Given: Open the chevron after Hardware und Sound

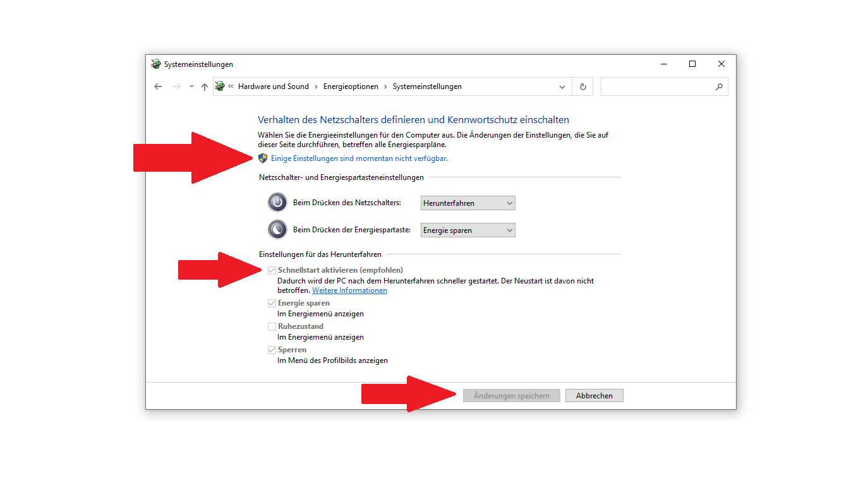Looking at the screenshot, I should 316,86.
